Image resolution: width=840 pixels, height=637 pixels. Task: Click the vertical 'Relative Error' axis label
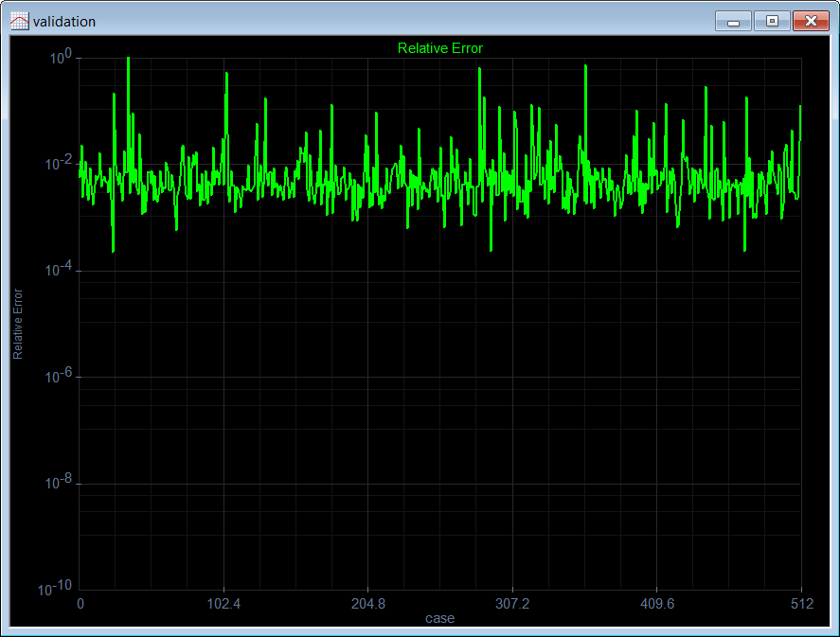click(18, 324)
